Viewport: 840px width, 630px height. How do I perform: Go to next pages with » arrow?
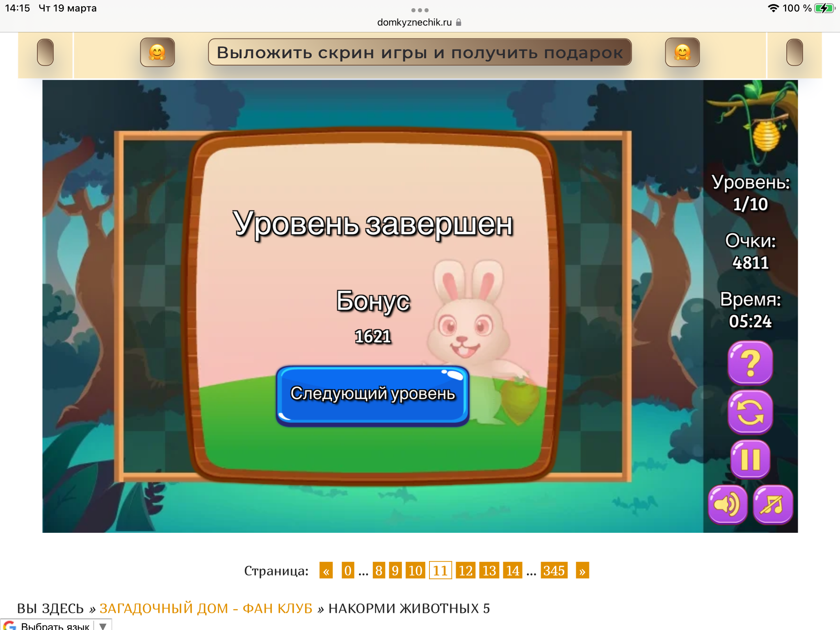pos(582,571)
